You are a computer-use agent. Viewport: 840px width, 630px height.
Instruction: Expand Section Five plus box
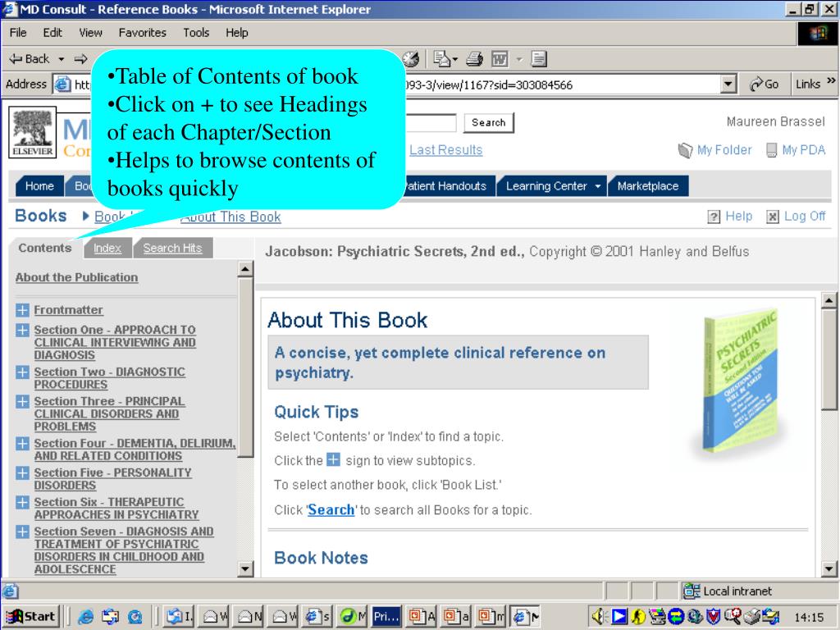pos(22,473)
